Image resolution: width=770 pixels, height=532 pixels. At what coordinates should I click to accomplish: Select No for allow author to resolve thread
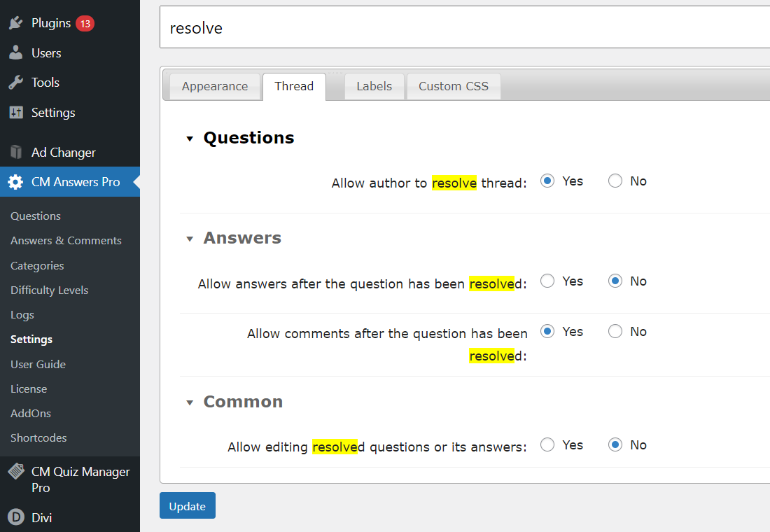pos(615,181)
